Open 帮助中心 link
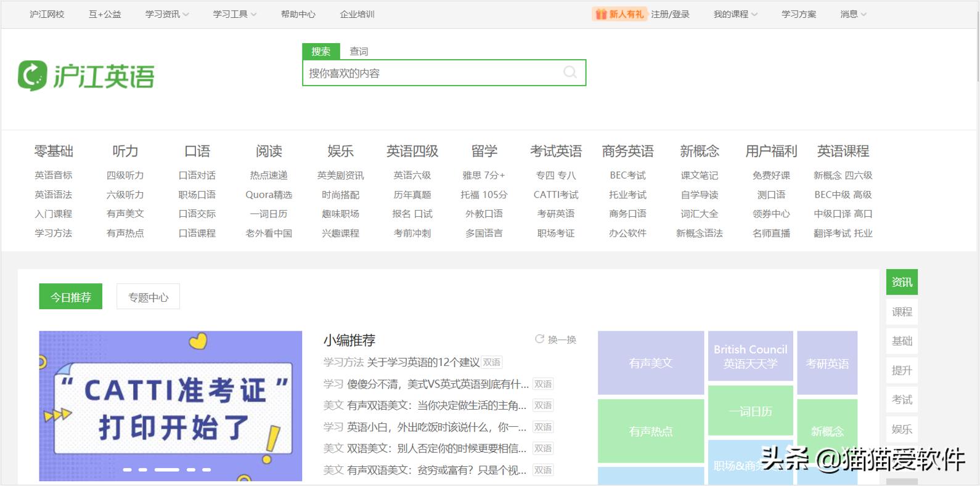Viewport: 980px width, 486px height. coord(298,14)
